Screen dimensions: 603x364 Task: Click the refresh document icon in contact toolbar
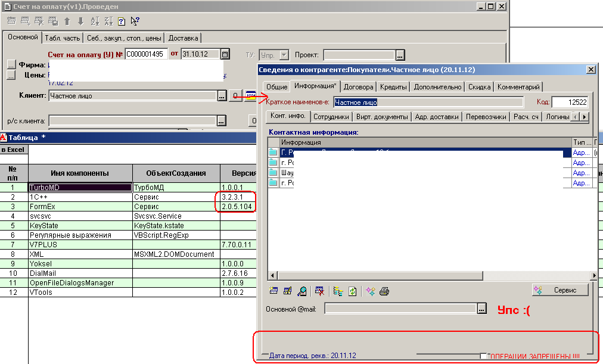pyautogui.click(x=352, y=291)
